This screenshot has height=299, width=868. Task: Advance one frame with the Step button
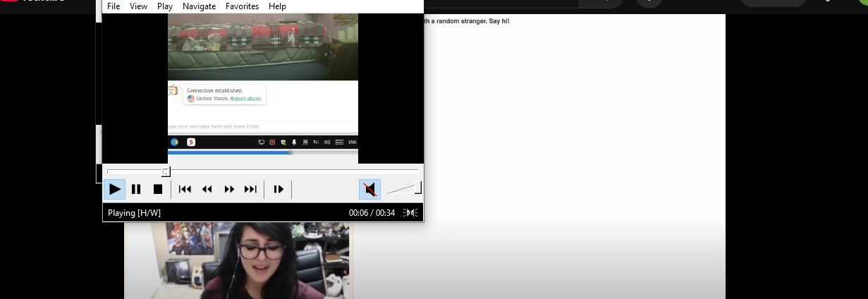[279, 189]
